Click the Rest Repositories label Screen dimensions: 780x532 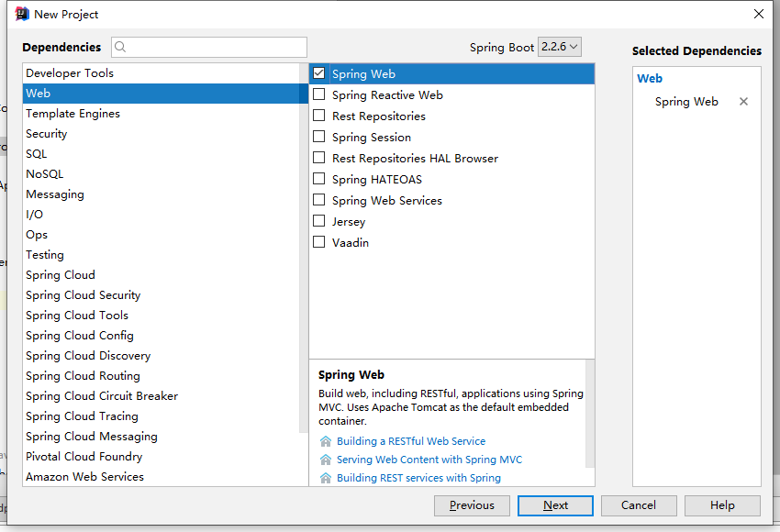click(x=379, y=116)
